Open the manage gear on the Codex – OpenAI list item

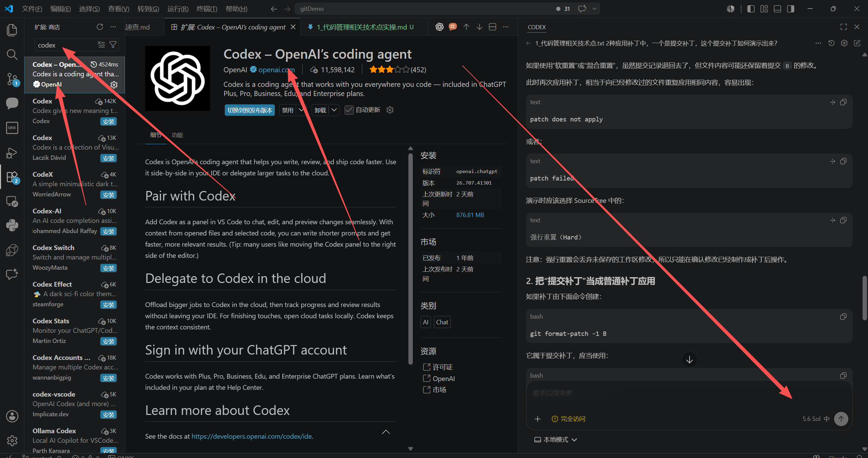114,84
